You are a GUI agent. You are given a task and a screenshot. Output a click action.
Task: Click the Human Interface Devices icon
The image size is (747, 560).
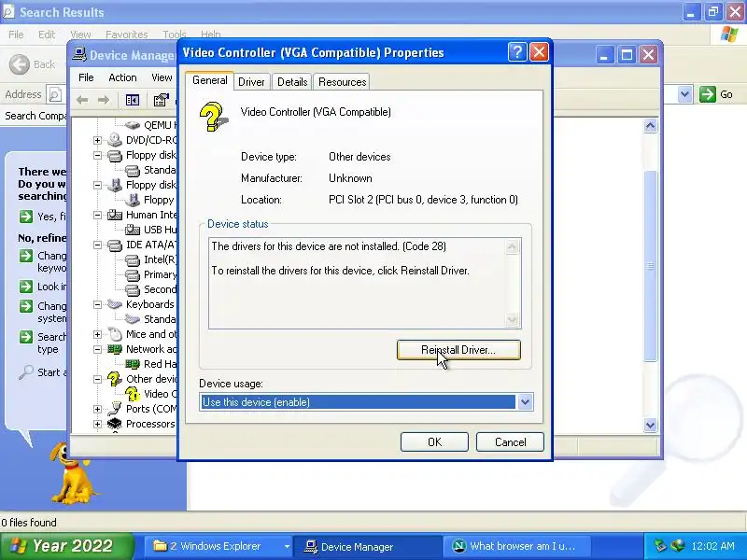tap(114, 215)
